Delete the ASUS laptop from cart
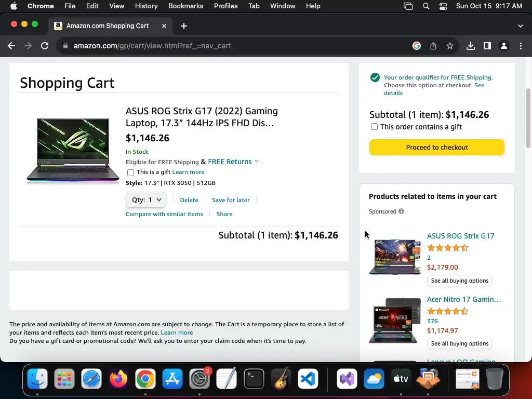This screenshot has height=399, width=532. pyautogui.click(x=189, y=200)
